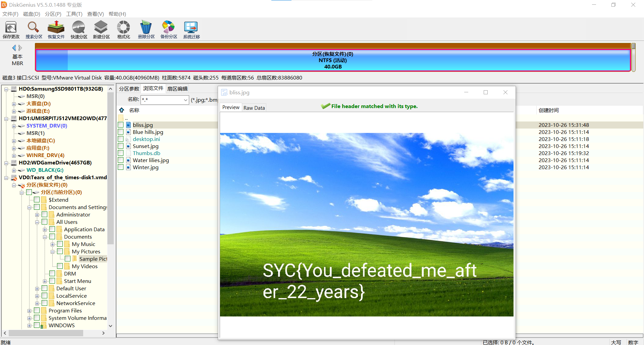Check the $Extend folder checkbox
The height and width of the screenshot is (345, 644).
[37, 199]
